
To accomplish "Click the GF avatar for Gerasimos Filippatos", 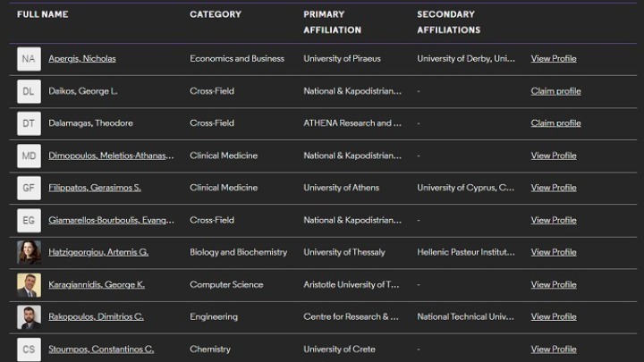I will click(x=29, y=188).
